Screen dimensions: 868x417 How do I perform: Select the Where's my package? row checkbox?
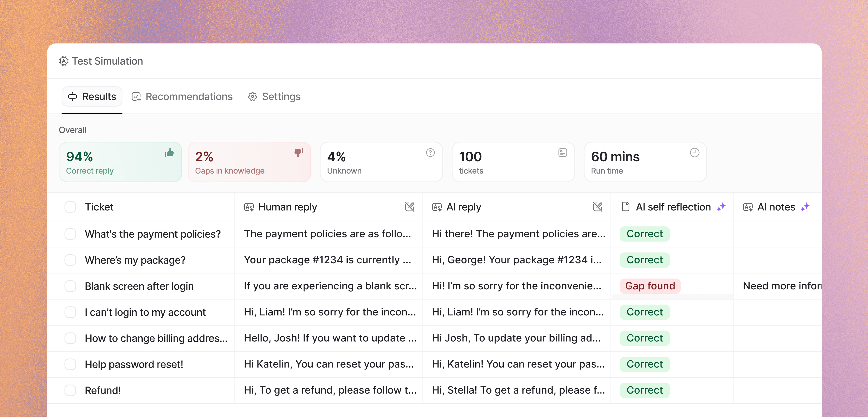(x=70, y=260)
